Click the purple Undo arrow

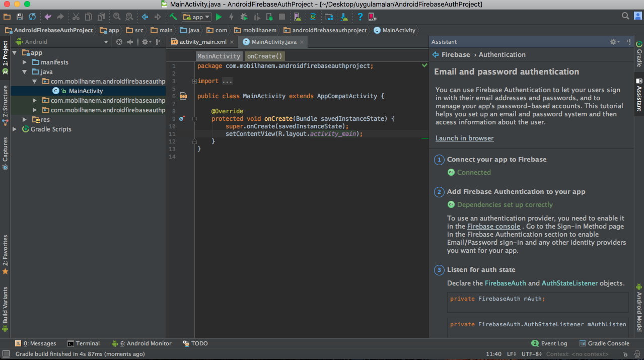point(48,17)
